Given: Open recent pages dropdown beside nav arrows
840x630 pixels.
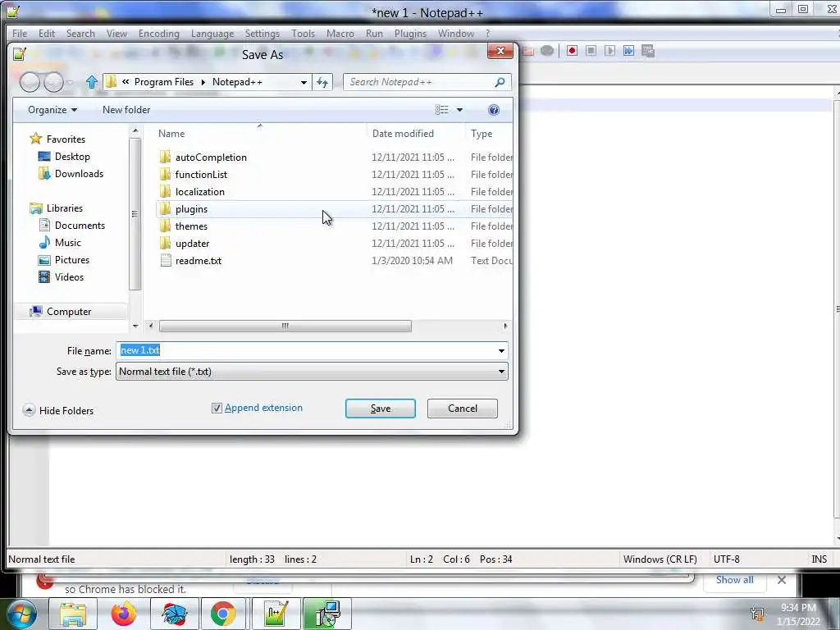Looking at the screenshot, I should tap(71, 83).
